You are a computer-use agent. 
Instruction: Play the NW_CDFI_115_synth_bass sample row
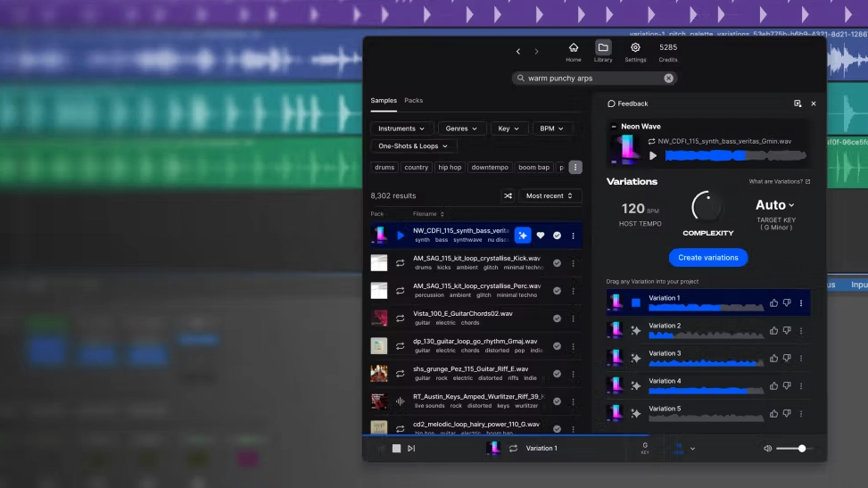pyautogui.click(x=401, y=236)
